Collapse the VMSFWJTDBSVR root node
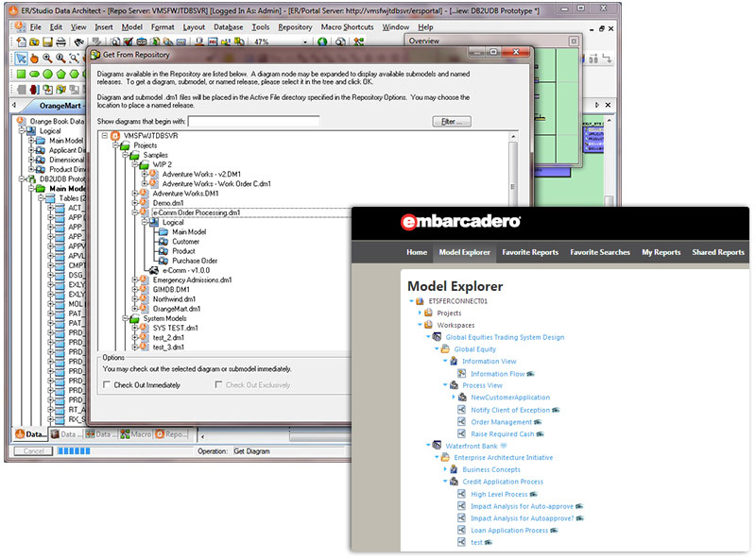This screenshot has height=559, width=756. (x=105, y=136)
